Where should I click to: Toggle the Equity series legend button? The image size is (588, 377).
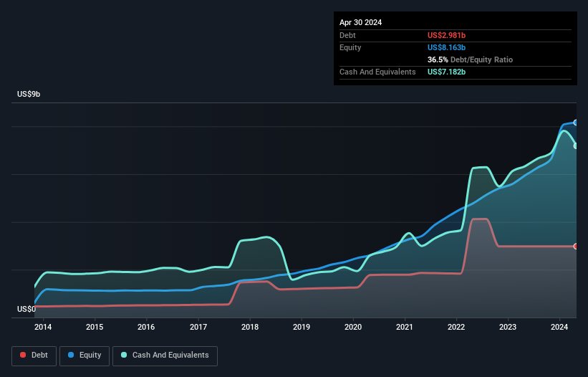pyautogui.click(x=85, y=355)
